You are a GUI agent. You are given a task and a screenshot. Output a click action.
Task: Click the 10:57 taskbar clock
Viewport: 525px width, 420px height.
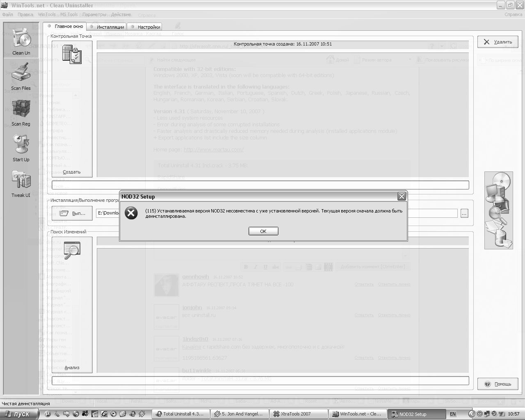coord(514,414)
